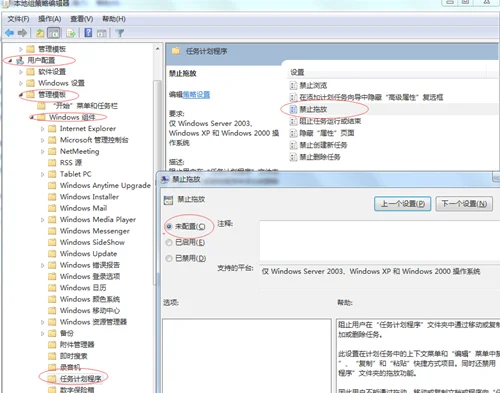The height and width of the screenshot is (393, 500).
Task: Select the 即时搜索 tree item
Action: [x=74, y=356]
